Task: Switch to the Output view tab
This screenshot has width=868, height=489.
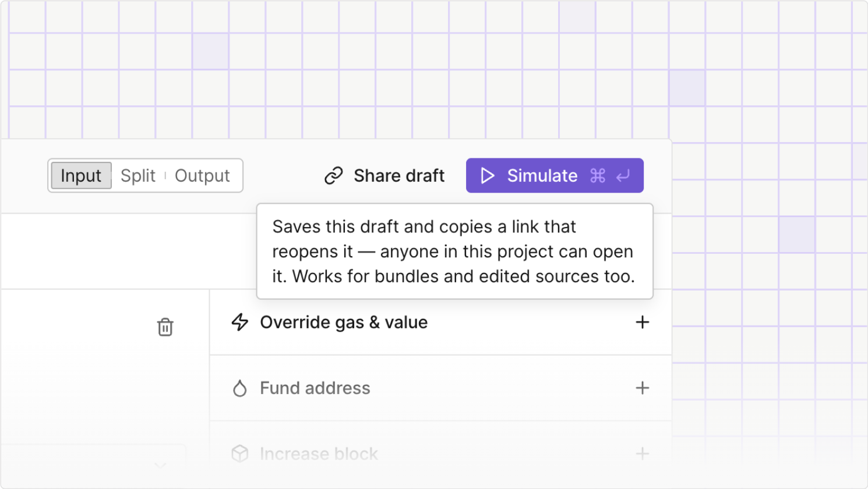Action: pos(202,176)
